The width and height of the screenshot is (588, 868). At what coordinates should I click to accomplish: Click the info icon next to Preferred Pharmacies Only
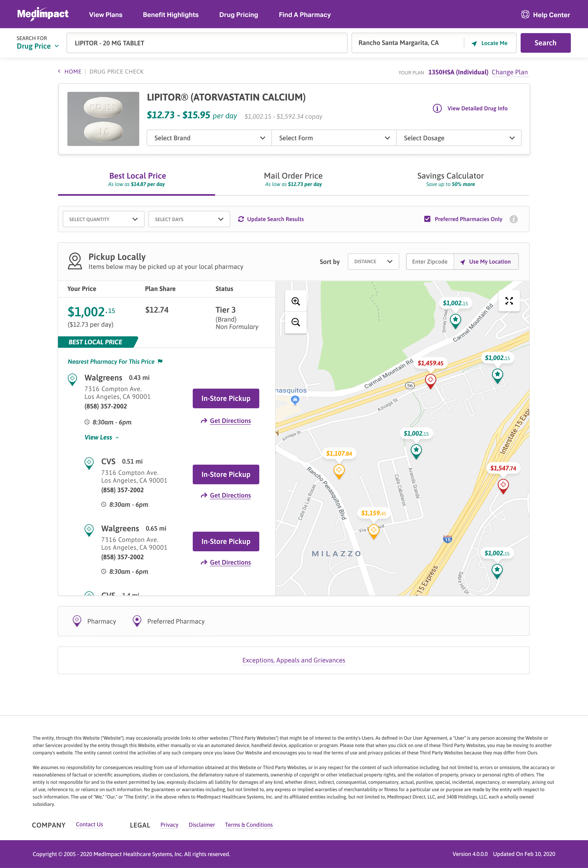pyautogui.click(x=514, y=219)
